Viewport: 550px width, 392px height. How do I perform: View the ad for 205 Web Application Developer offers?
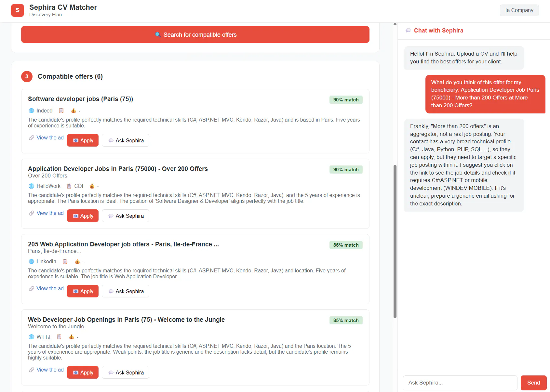coord(50,289)
